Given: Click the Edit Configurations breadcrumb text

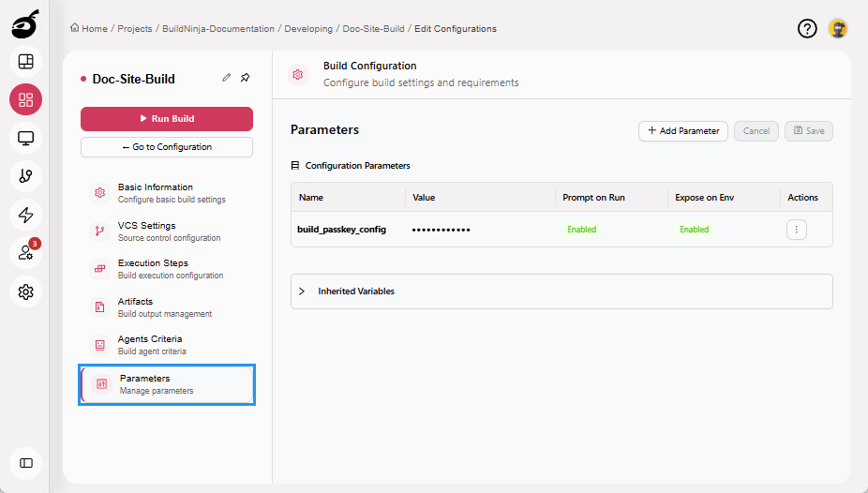Looking at the screenshot, I should (456, 28).
